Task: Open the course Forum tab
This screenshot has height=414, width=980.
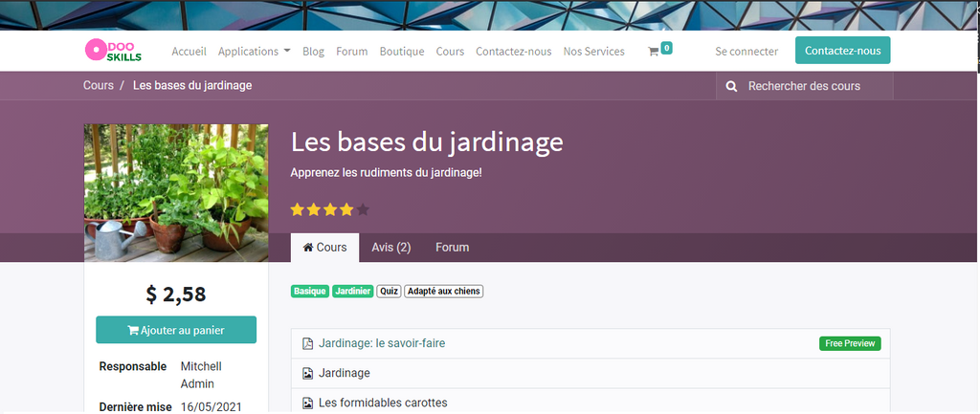Action: pos(452,248)
